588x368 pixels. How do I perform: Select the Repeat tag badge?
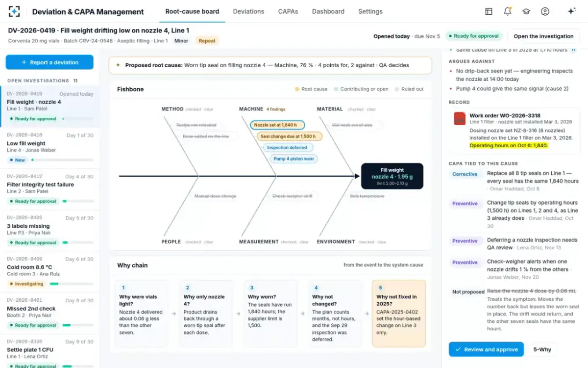point(207,41)
